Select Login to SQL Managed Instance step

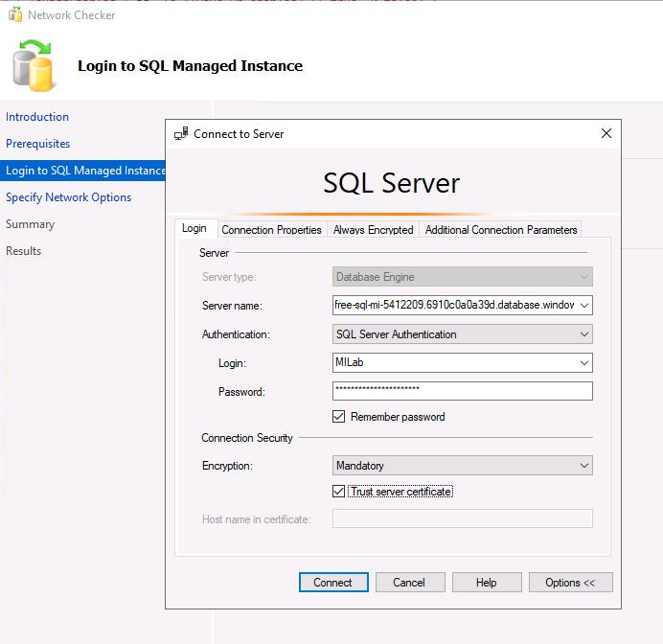coord(82,171)
